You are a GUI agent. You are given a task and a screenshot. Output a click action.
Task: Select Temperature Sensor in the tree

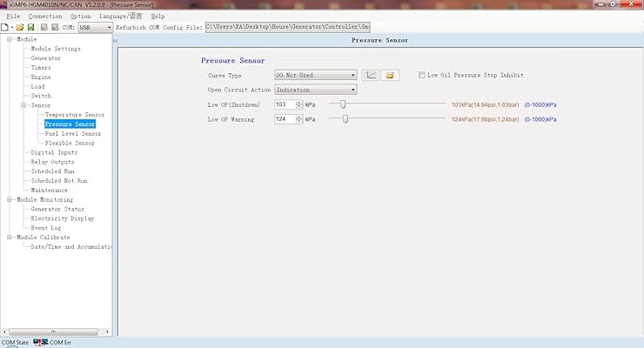pos(75,115)
